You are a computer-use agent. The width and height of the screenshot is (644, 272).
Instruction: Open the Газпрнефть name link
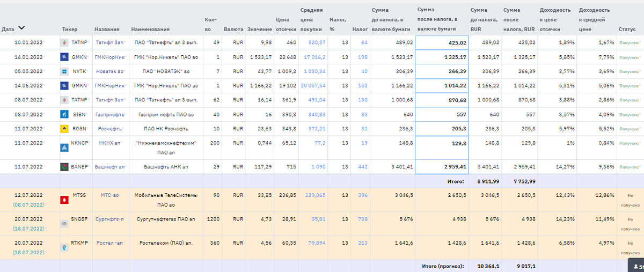(111, 114)
